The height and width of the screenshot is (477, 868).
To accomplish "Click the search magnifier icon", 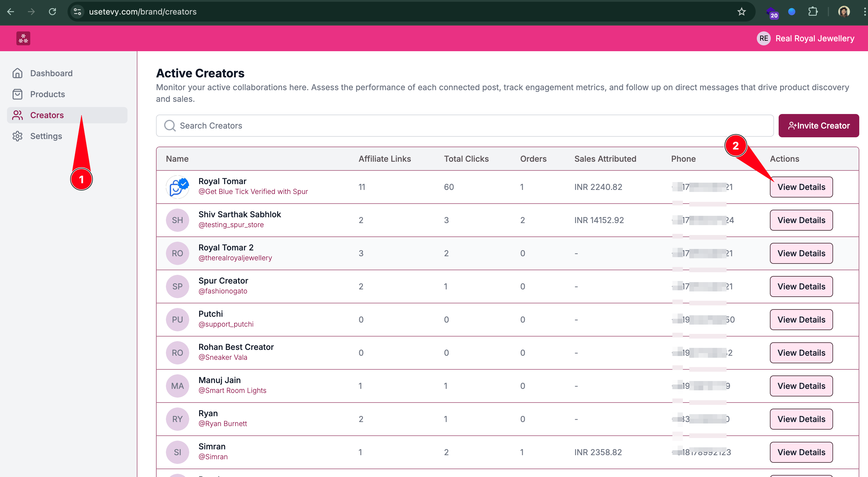I will [x=169, y=126].
